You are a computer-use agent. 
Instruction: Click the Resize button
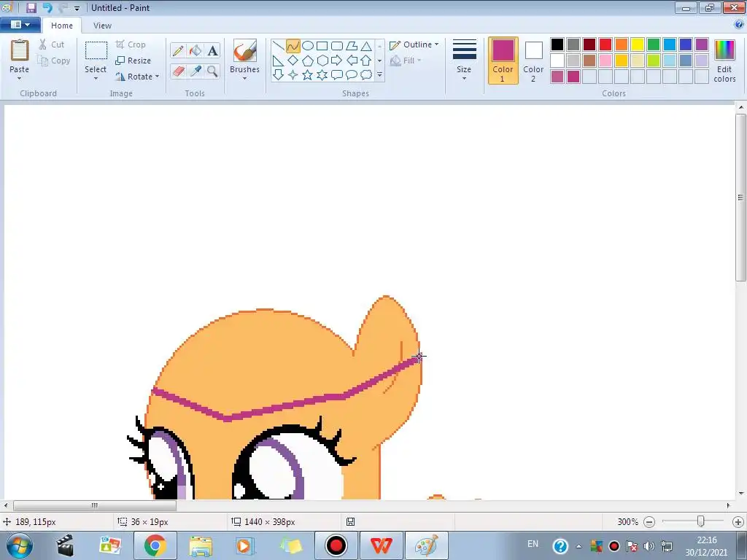point(133,61)
